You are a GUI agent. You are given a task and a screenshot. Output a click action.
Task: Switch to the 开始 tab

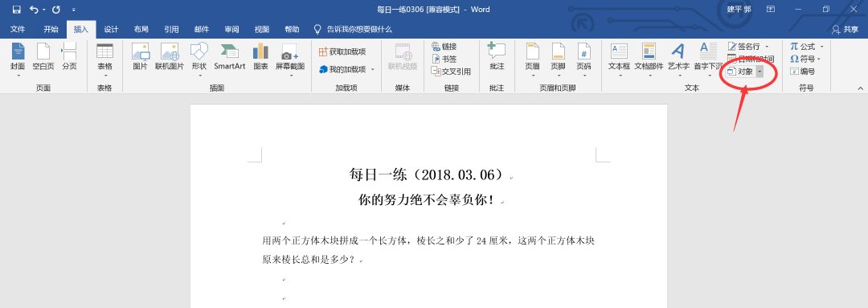[51, 30]
